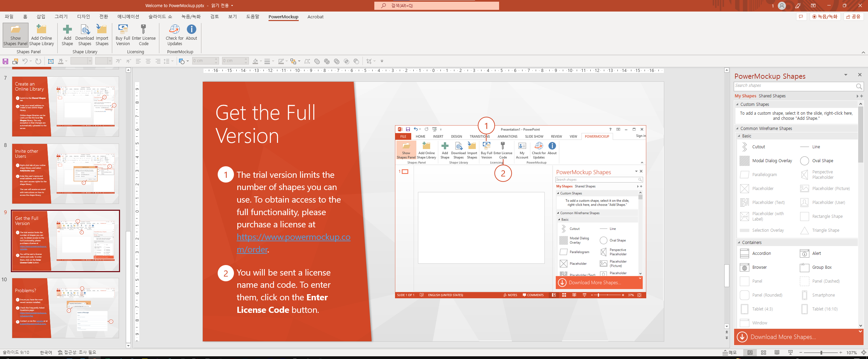The height and width of the screenshot is (359, 868).
Task: Click the 녹음/녹화 button at top right
Action: point(825,17)
